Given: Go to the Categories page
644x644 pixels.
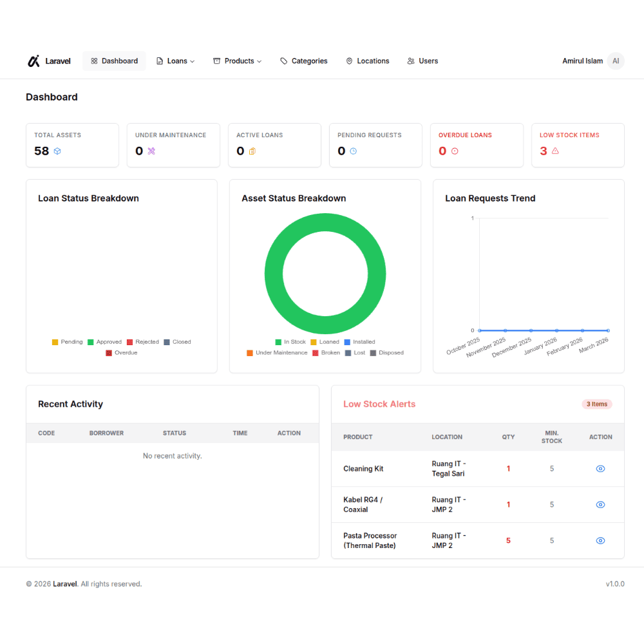Looking at the screenshot, I should [x=304, y=61].
